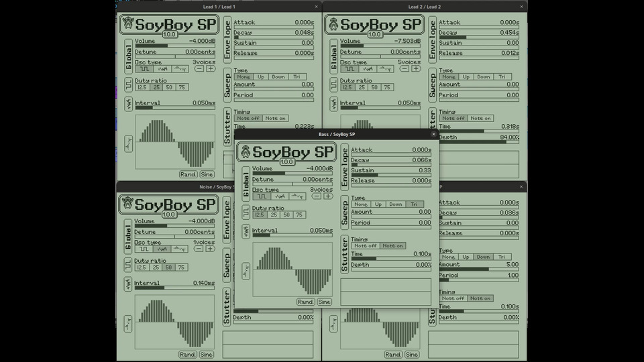Choose sweep type Up in Bass window
This screenshot has width=644, height=362.
click(378, 204)
